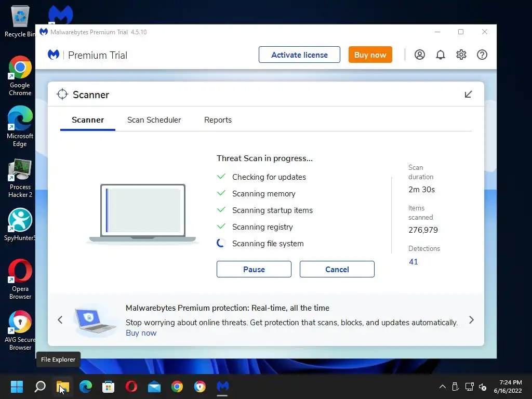Open the Reports tab
This screenshot has width=532, height=399.
218,120
